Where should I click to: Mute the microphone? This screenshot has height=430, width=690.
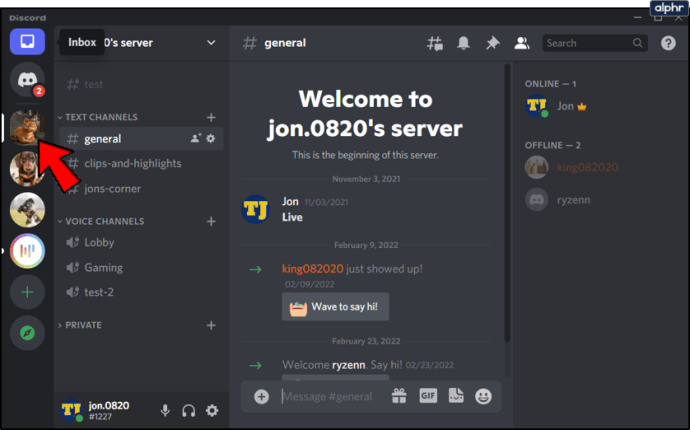165,410
